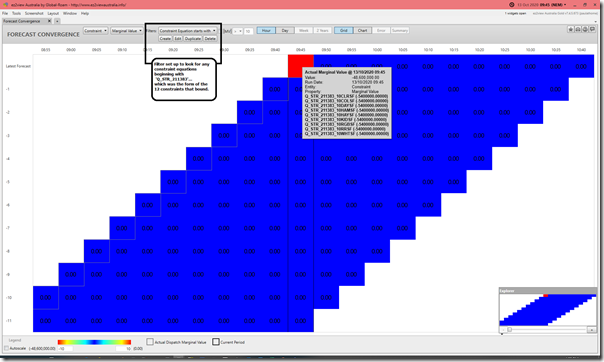Add a new tab with plus button
Image resolution: width=604 pixels, height=362 pixels.
(x=57, y=21)
